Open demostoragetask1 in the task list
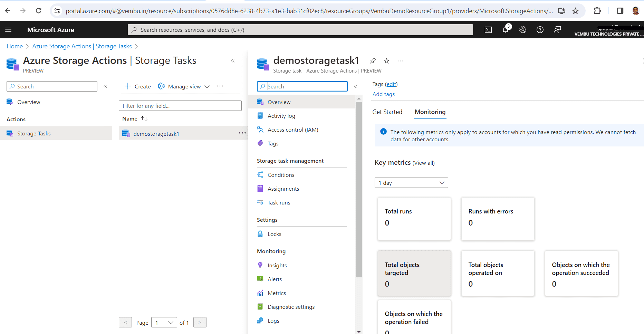644x334 pixels. pos(156,134)
